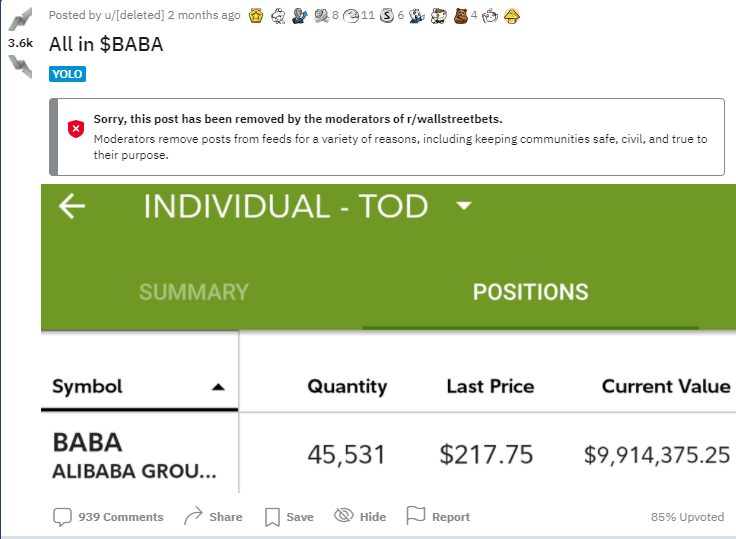Open the All in $BABA post title
736x539 pixels.
[106, 45]
